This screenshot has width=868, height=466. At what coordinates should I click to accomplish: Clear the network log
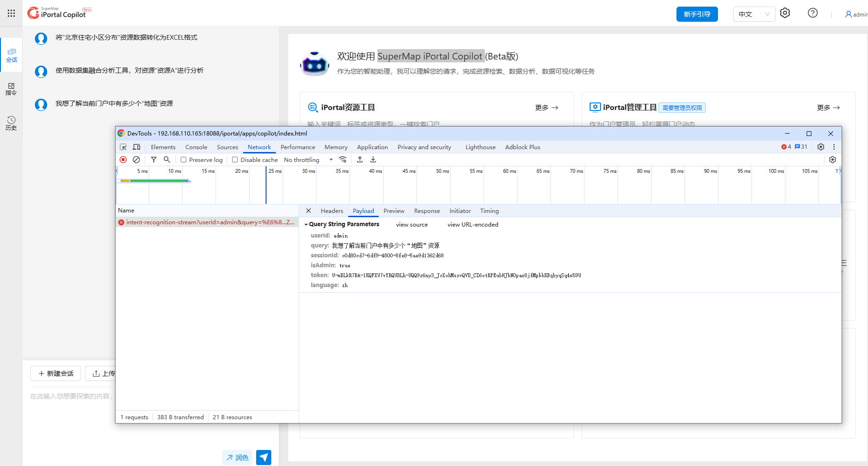(136, 160)
